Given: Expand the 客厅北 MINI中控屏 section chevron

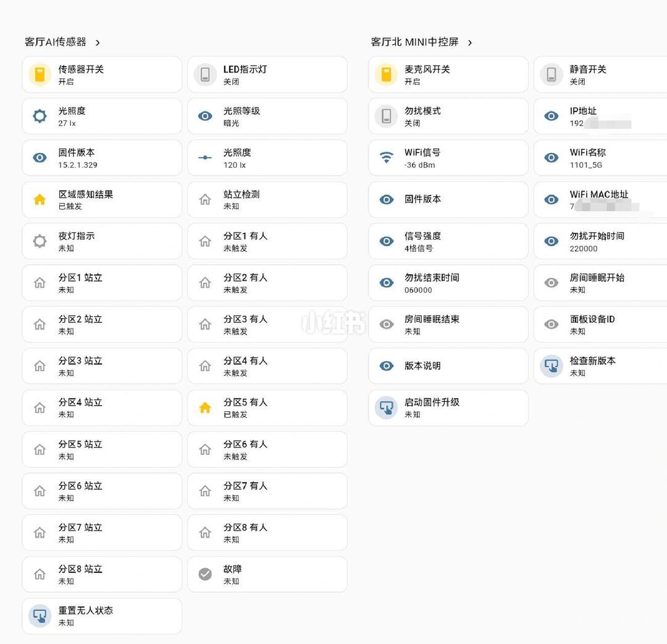Looking at the screenshot, I should (469, 43).
